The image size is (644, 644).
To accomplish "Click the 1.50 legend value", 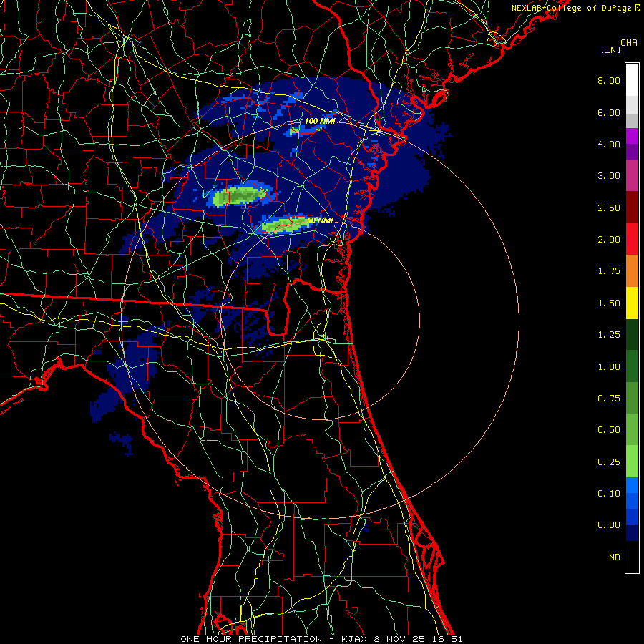I will point(609,303).
